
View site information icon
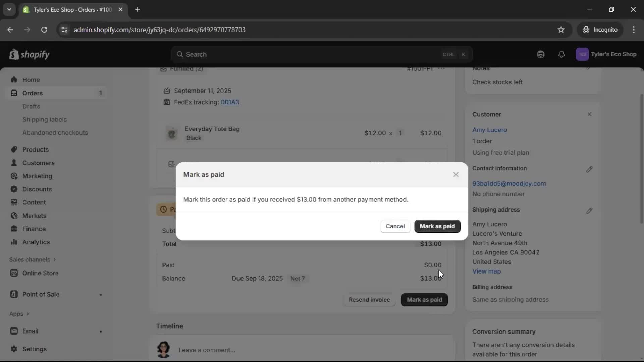coord(64,30)
